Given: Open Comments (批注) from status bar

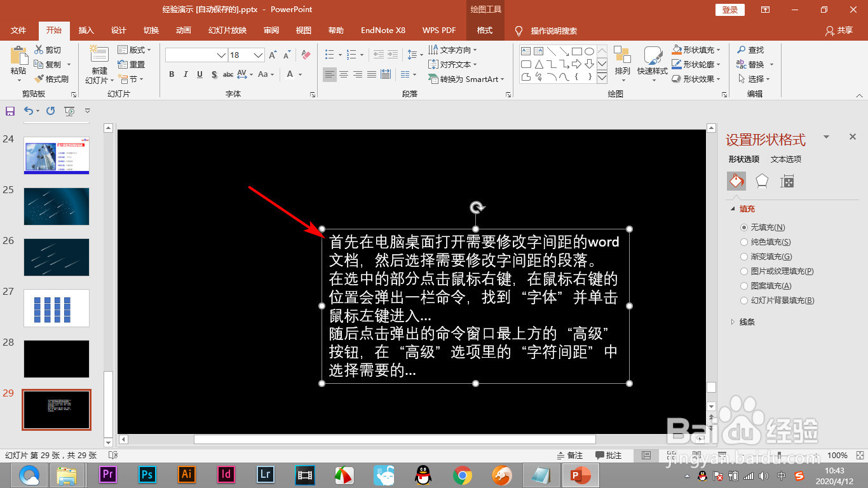Looking at the screenshot, I should [x=609, y=455].
